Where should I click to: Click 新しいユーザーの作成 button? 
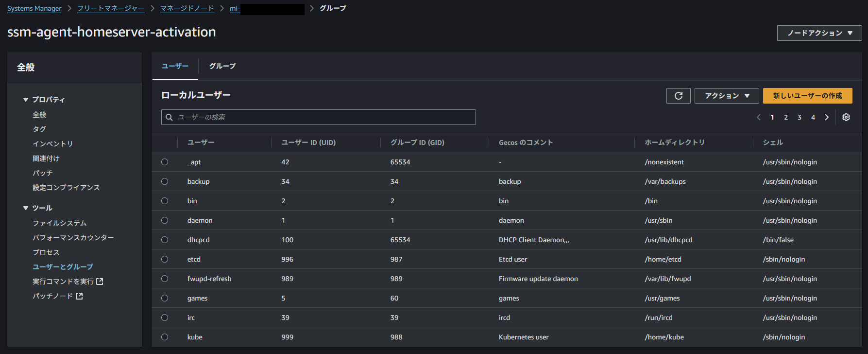coord(807,96)
